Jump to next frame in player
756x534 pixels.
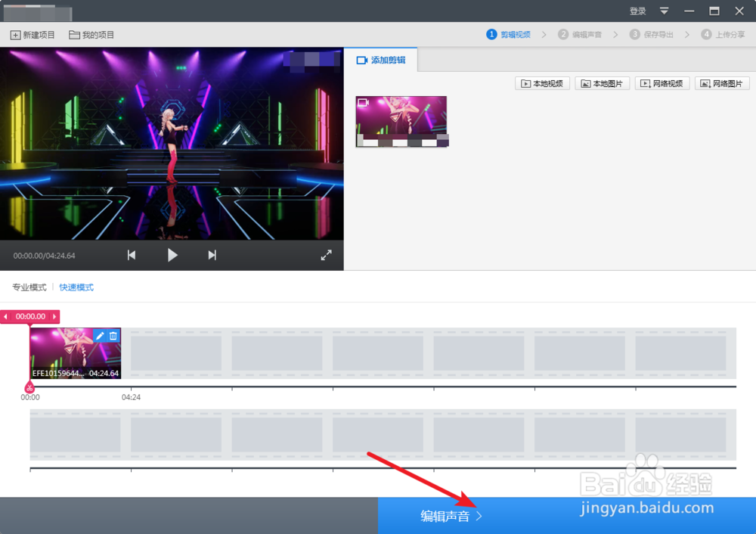pos(212,255)
